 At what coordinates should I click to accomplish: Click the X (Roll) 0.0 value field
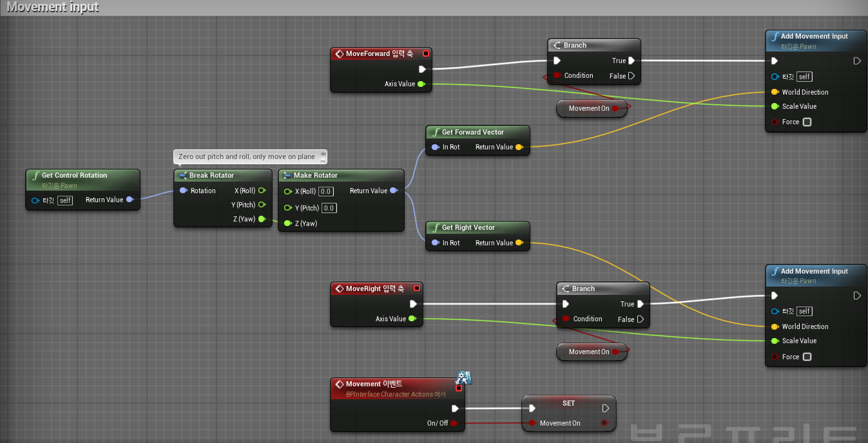326,191
